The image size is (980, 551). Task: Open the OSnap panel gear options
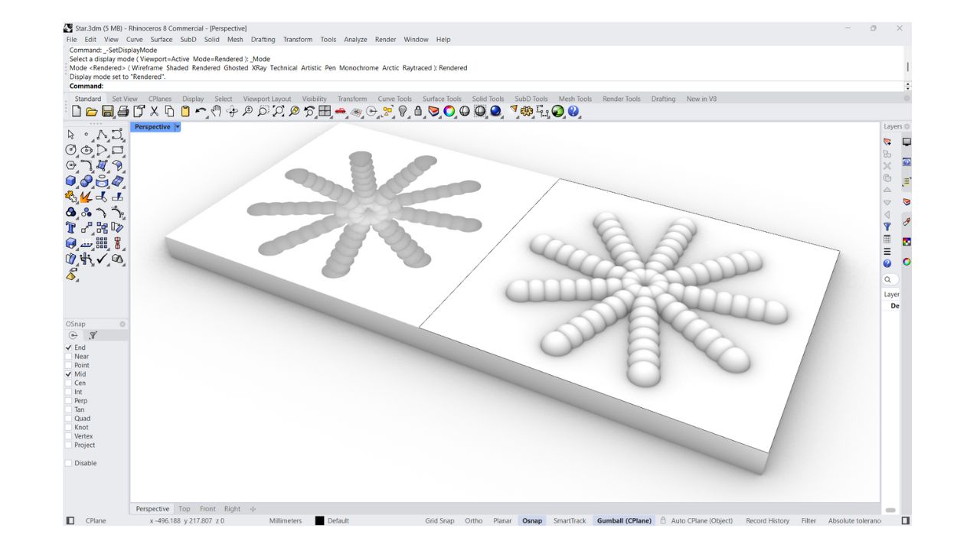tap(122, 324)
